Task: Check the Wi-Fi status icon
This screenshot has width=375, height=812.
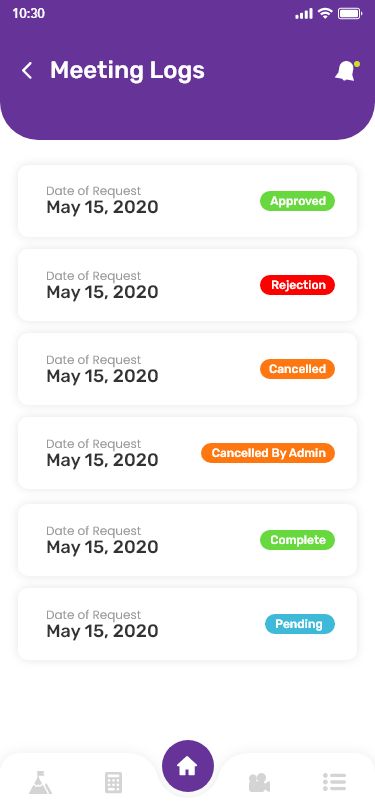Action: pyautogui.click(x=325, y=13)
